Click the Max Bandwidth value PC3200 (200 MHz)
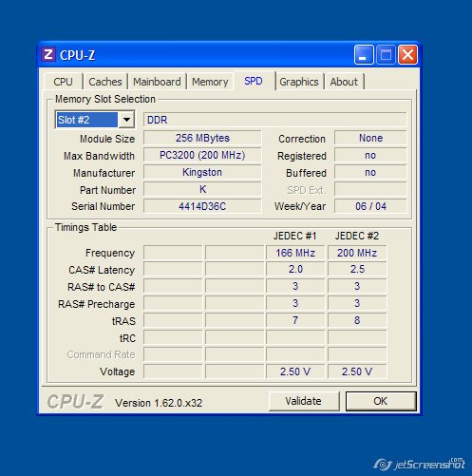The width and height of the screenshot is (472, 476). pyautogui.click(x=202, y=155)
